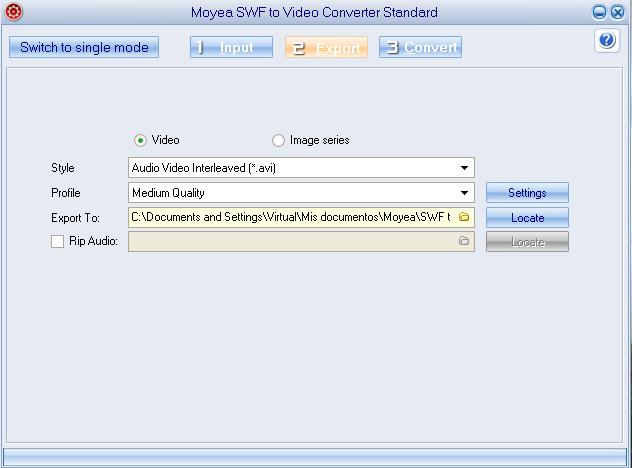Open the Style format dropdown
The width and height of the screenshot is (632, 468).
click(301, 168)
